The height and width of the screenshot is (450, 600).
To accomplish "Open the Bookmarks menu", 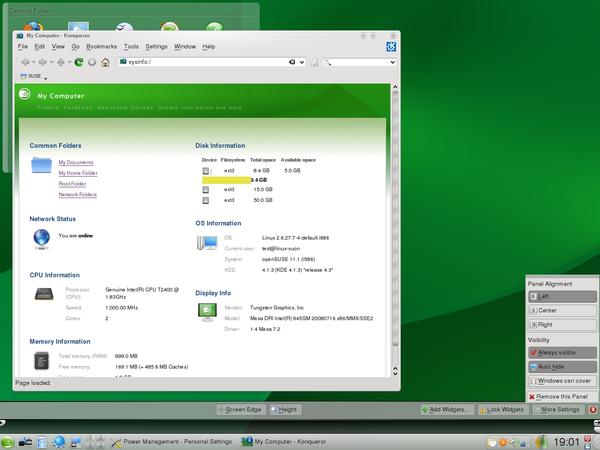I will pos(101,47).
